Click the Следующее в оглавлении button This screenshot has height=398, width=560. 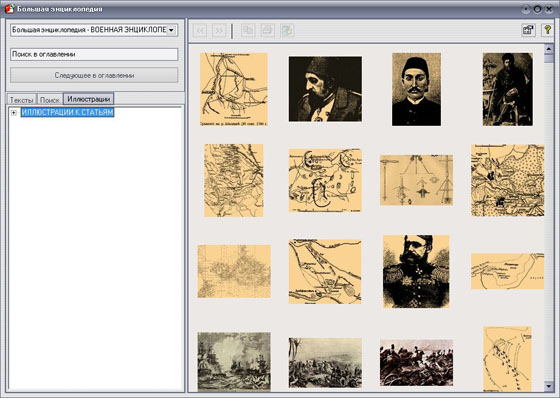coord(94,75)
